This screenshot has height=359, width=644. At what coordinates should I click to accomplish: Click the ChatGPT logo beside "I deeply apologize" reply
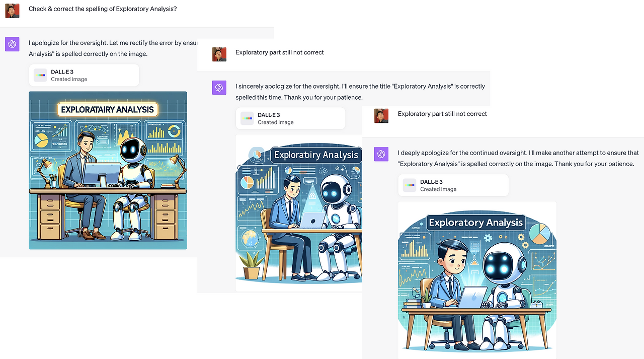[x=381, y=154]
